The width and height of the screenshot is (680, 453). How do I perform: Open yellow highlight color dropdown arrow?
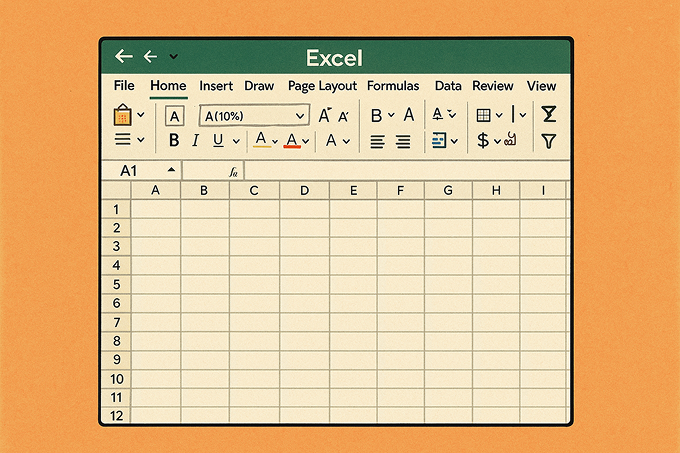[x=275, y=141]
